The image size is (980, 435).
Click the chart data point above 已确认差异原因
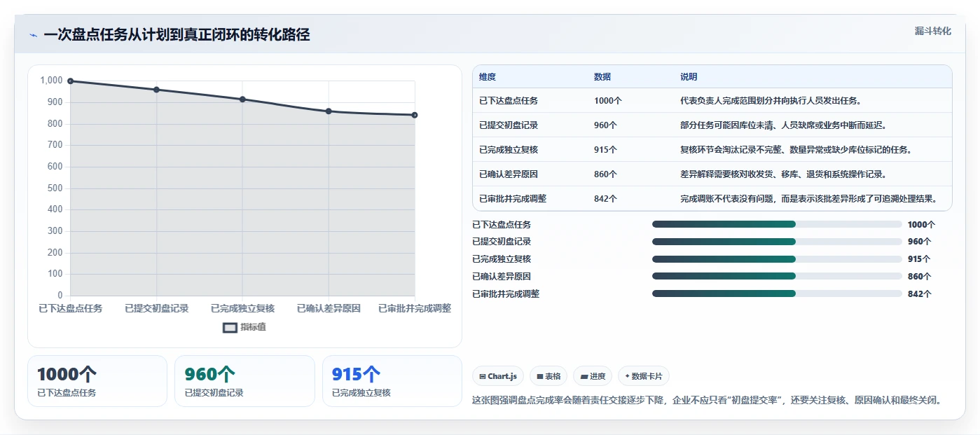coord(329,111)
